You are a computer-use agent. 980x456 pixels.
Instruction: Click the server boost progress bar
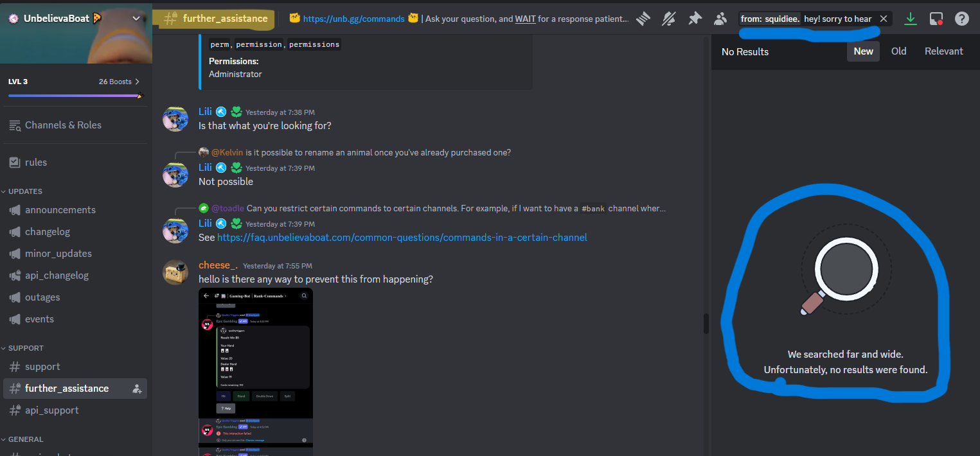pos(76,96)
